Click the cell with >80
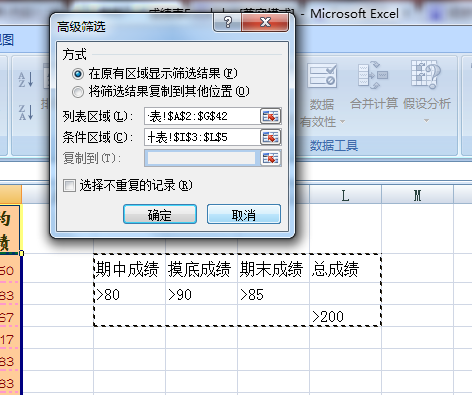Screen dimensions: 472x395 click(130, 294)
